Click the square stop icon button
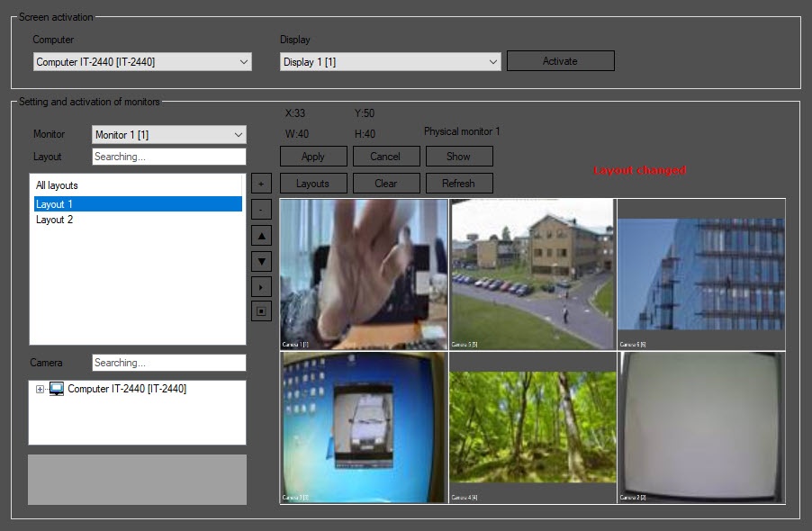This screenshot has width=812, height=531. point(261,312)
